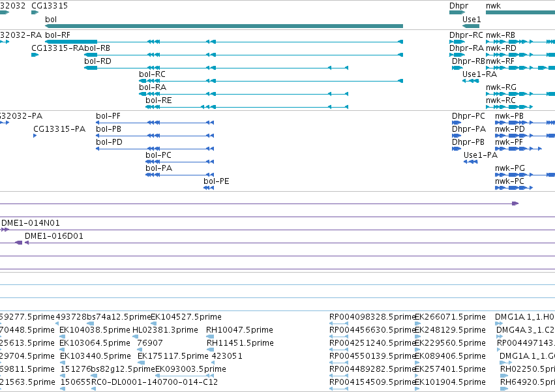Click nwk-PB protein label
The height and width of the screenshot is (392, 555).
[x=509, y=116]
